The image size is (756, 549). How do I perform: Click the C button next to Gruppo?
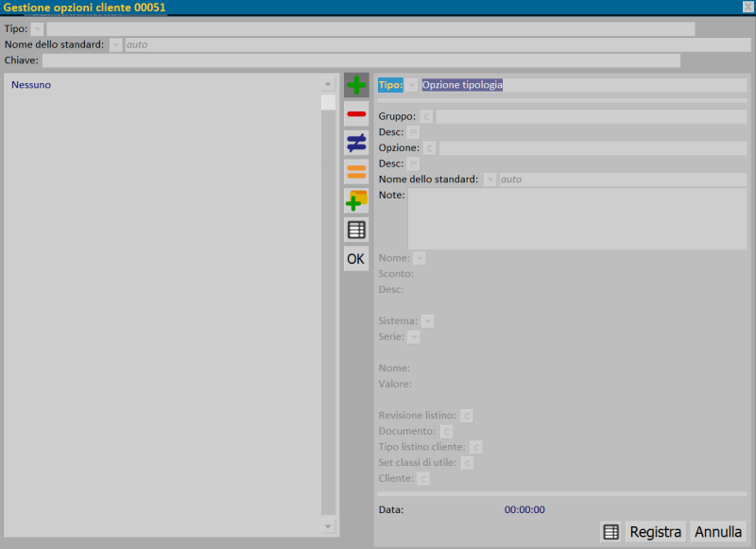coord(426,116)
